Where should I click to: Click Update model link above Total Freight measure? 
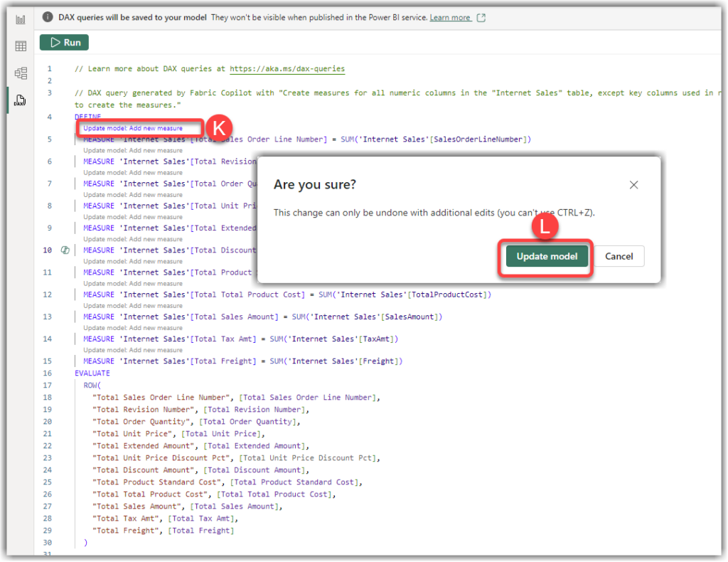(x=133, y=350)
